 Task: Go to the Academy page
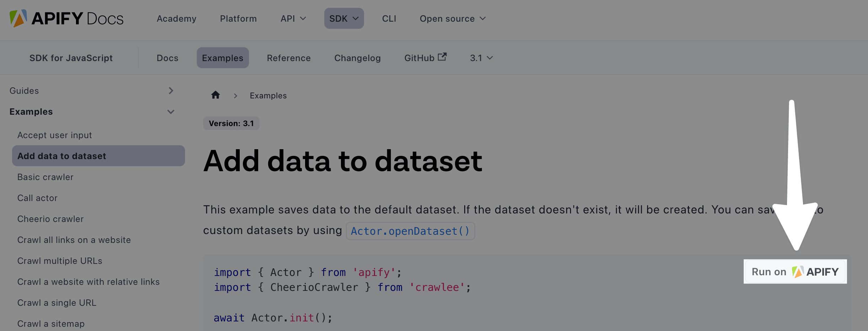point(177,18)
